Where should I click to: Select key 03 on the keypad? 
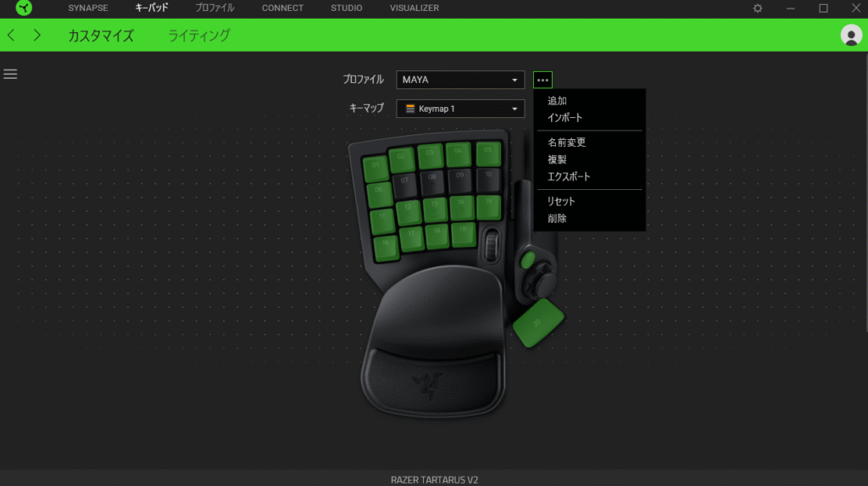click(430, 156)
